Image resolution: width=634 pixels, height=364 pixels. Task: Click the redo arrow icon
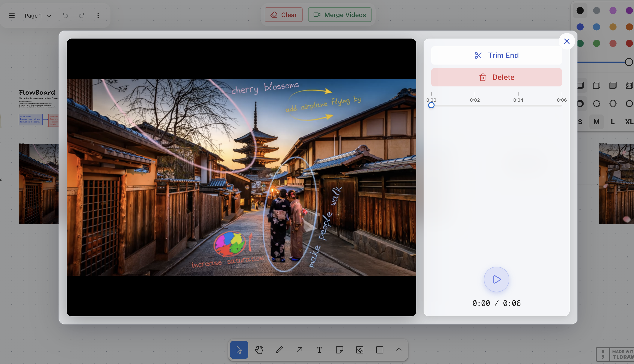[x=81, y=16]
